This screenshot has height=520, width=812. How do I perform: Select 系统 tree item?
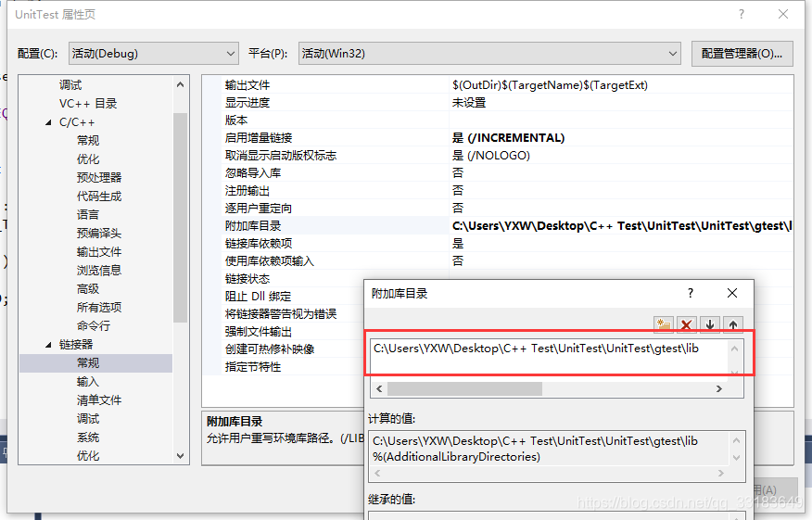coord(88,438)
